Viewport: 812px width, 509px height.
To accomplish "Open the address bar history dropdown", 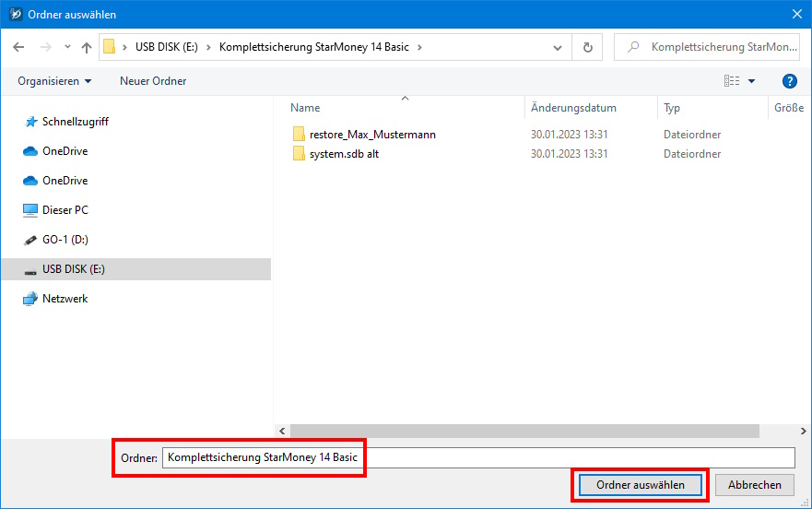I will coord(558,48).
